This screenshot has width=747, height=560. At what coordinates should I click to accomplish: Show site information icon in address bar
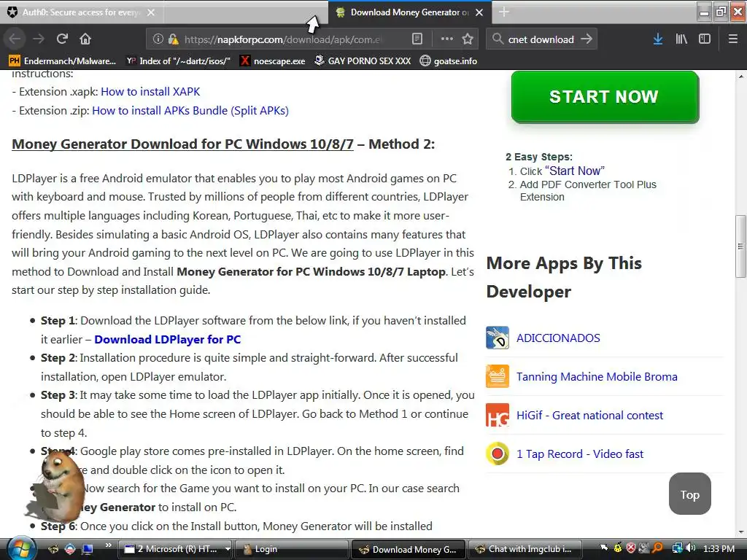(158, 39)
